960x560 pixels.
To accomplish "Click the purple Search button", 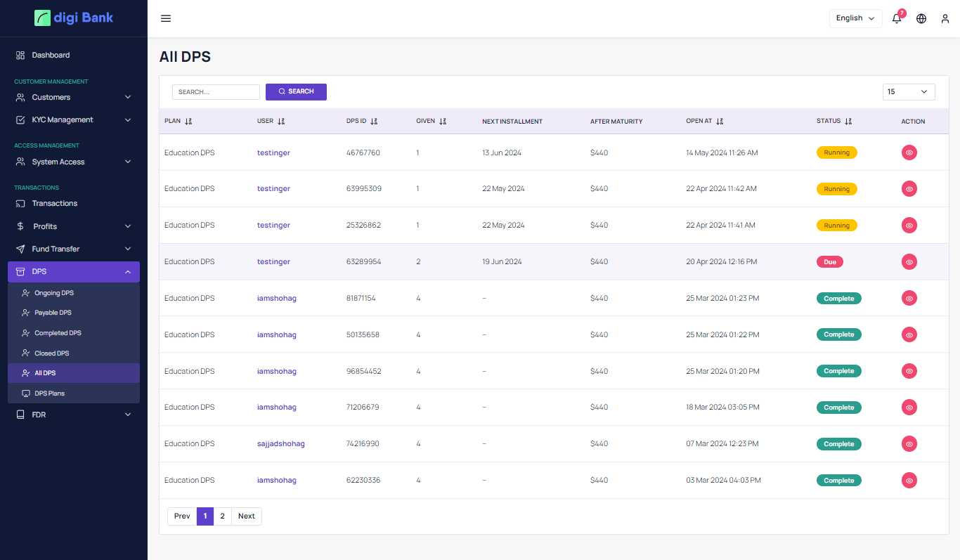I will tap(296, 92).
